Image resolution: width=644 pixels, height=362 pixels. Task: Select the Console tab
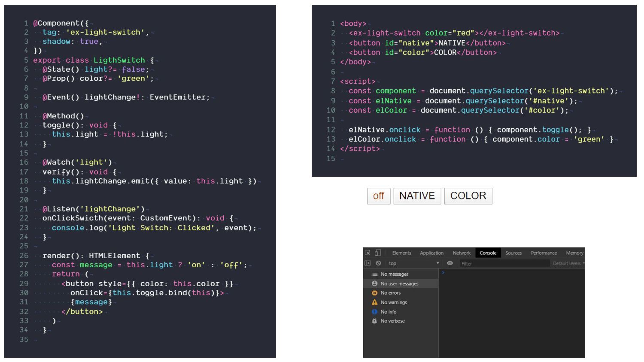pos(488,253)
